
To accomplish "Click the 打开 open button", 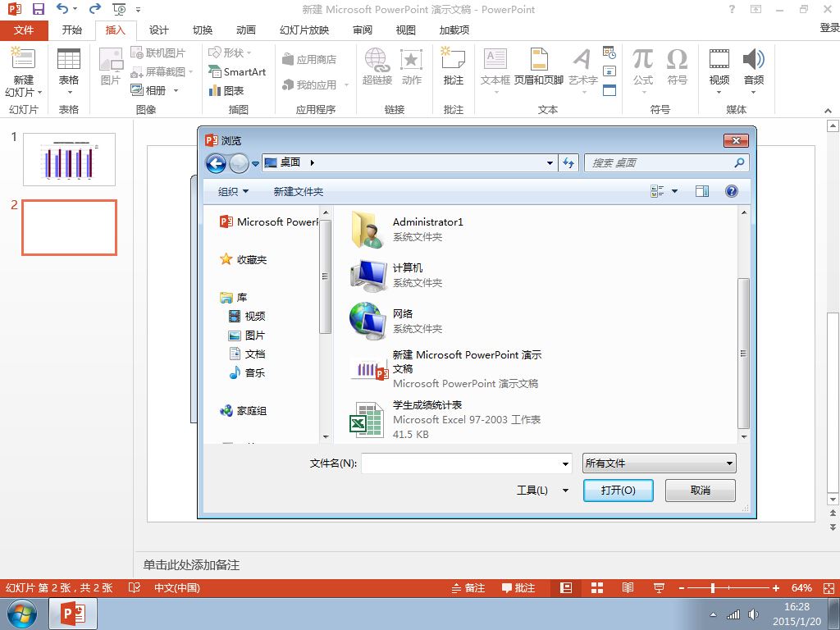I will pos(619,491).
